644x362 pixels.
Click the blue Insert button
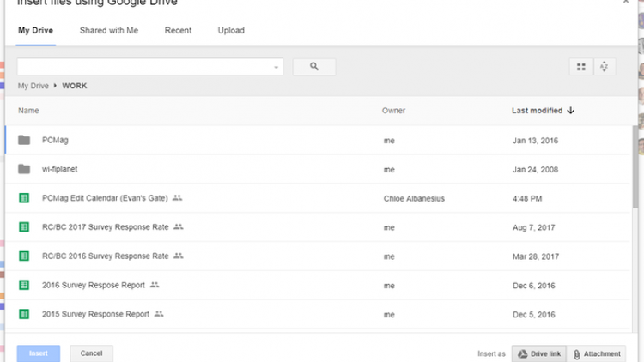[39, 353]
